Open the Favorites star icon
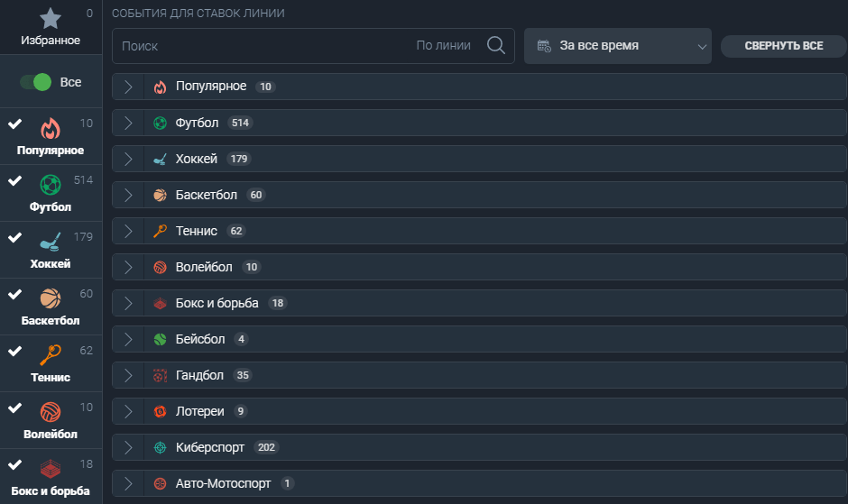 click(51, 18)
